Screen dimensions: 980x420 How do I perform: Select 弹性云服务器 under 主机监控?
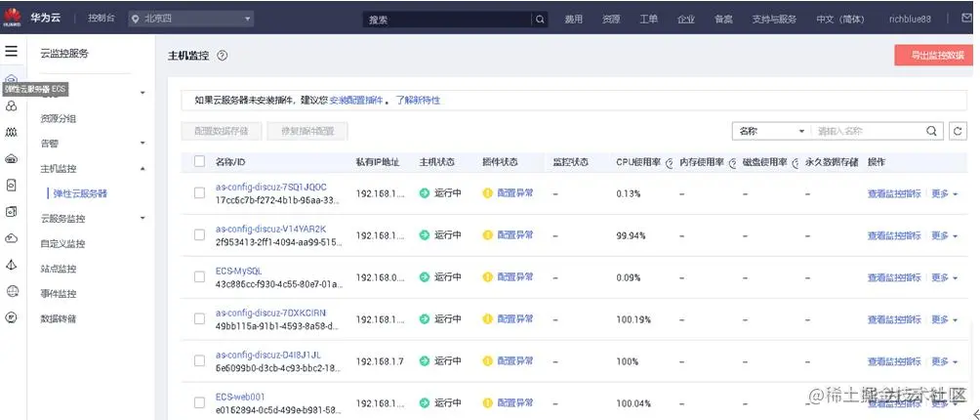(x=80, y=193)
